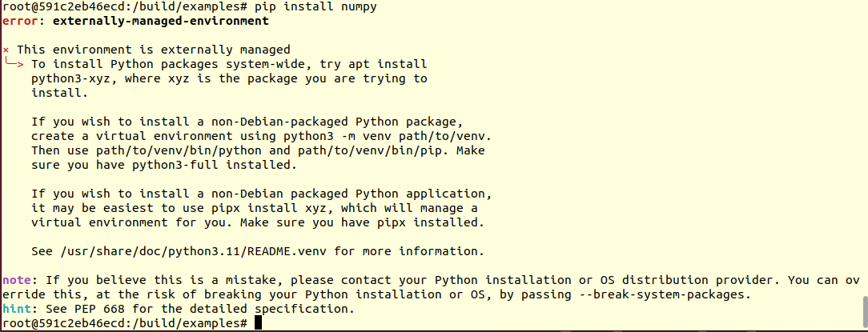Click the purple 'note' label
The width and height of the screenshot is (868, 332).
tap(17, 280)
